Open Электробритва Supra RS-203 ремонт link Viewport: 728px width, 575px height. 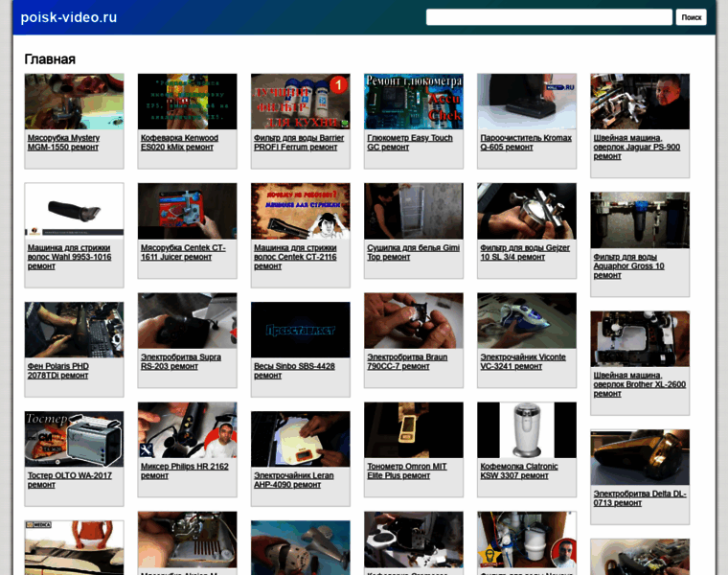[x=181, y=362]
